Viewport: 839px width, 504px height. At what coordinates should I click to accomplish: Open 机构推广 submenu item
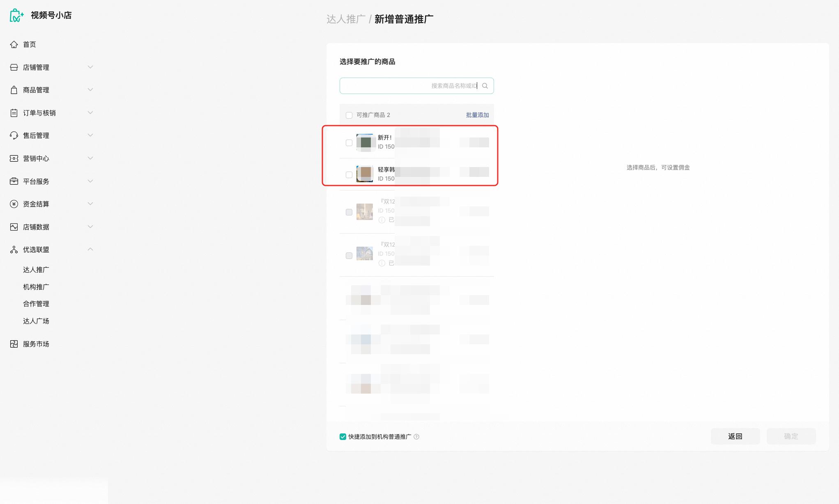36,287
